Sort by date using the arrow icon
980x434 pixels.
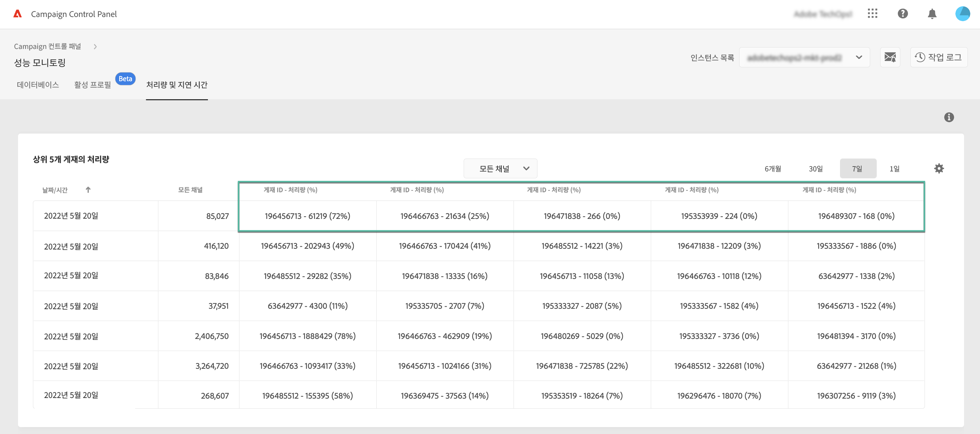(88, 189)
